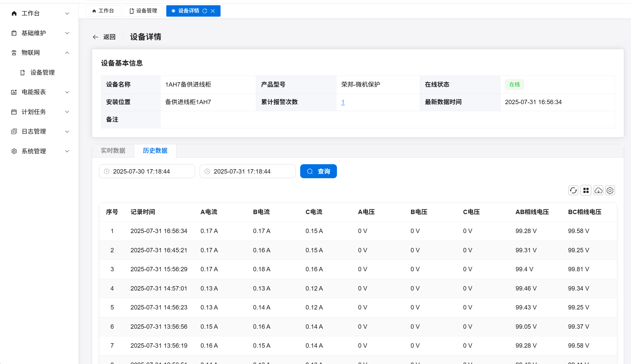Click the 电能报表 chart icon in the sidebar
Screen dimensions: 631x364
pyautogui.click(x=14, y=92)
